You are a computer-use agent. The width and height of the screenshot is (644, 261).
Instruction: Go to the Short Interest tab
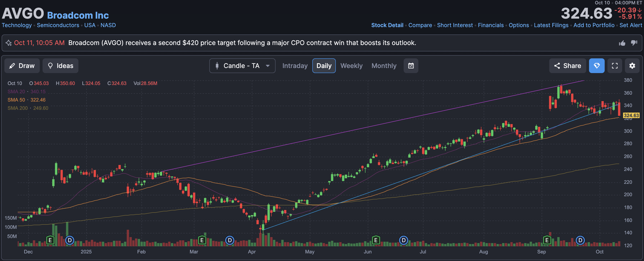click(455, 25)
